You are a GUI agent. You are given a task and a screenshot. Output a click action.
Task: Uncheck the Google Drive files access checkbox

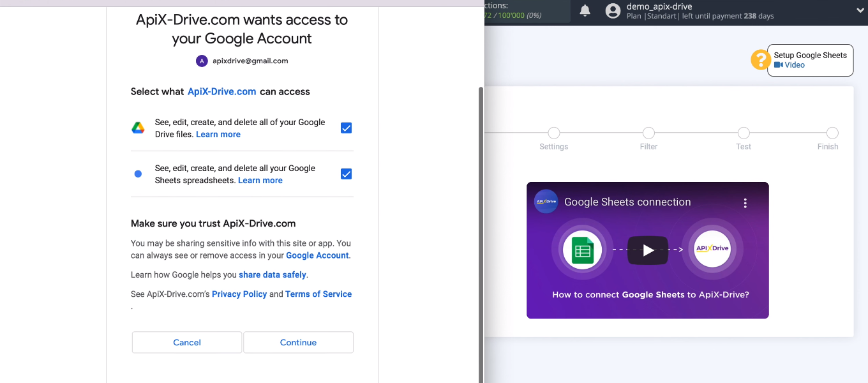pyautogui.click(x=346, y=128)
